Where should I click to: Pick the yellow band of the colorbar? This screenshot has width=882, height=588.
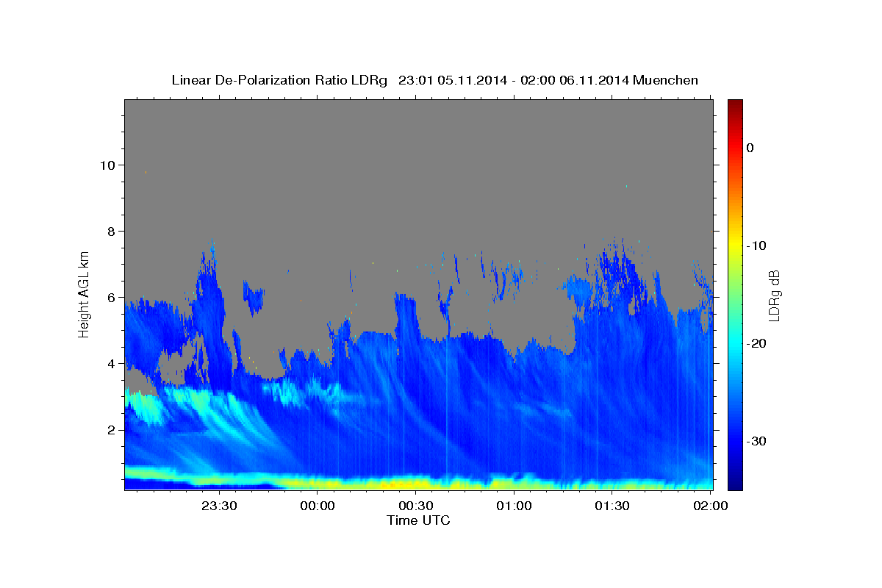pyautogui.click(x=735, y=243)
